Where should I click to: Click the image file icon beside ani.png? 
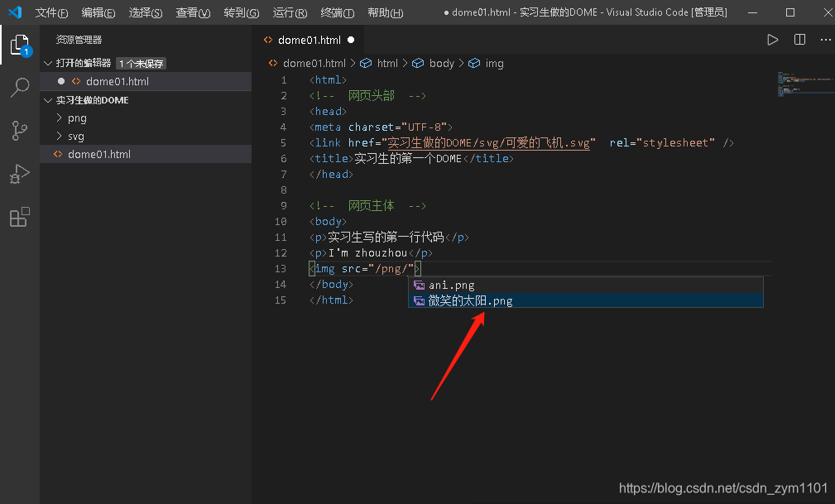click(x=419, y=285)
